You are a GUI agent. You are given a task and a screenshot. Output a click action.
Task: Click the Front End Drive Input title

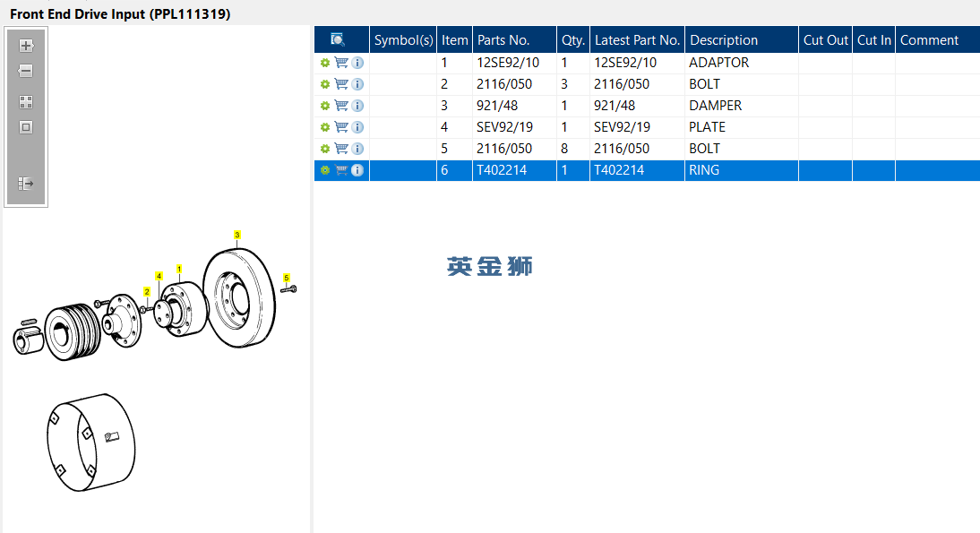coord(120,13)
